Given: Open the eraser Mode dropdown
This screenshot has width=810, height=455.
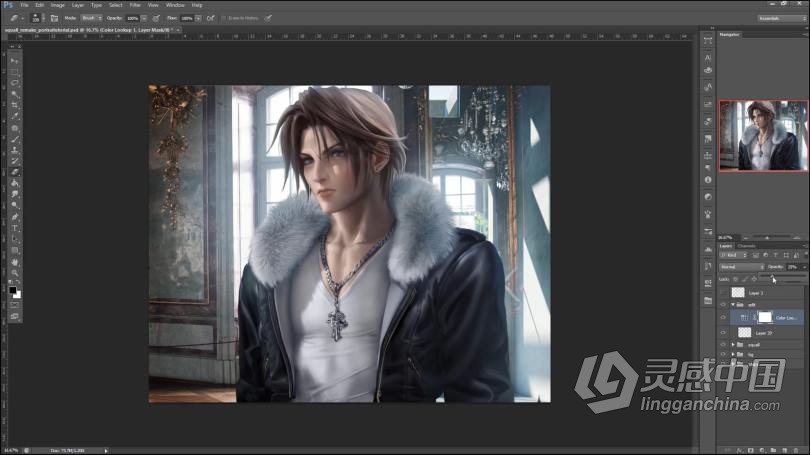Looking at the screenshot, I should [91, 18].
